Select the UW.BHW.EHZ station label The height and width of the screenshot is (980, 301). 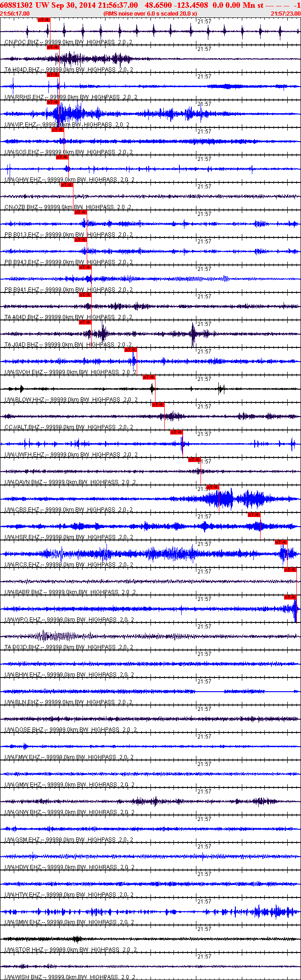pos(70,675)
